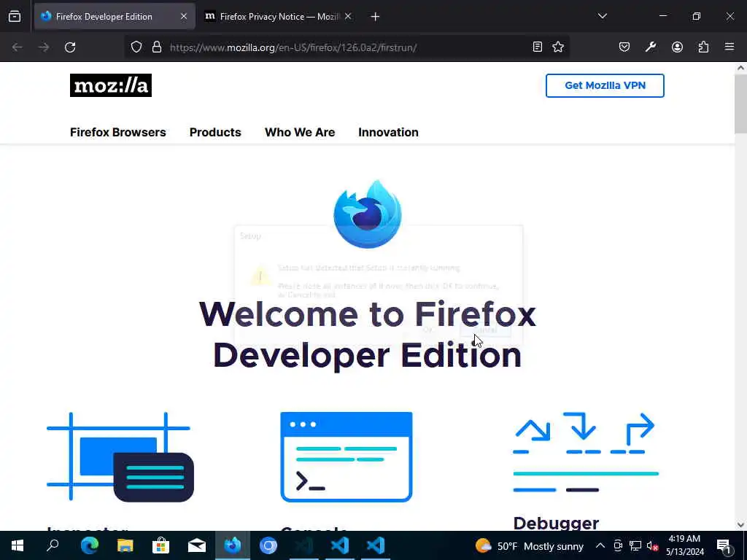Click the Inspector feature illustration

coord(120,456)
